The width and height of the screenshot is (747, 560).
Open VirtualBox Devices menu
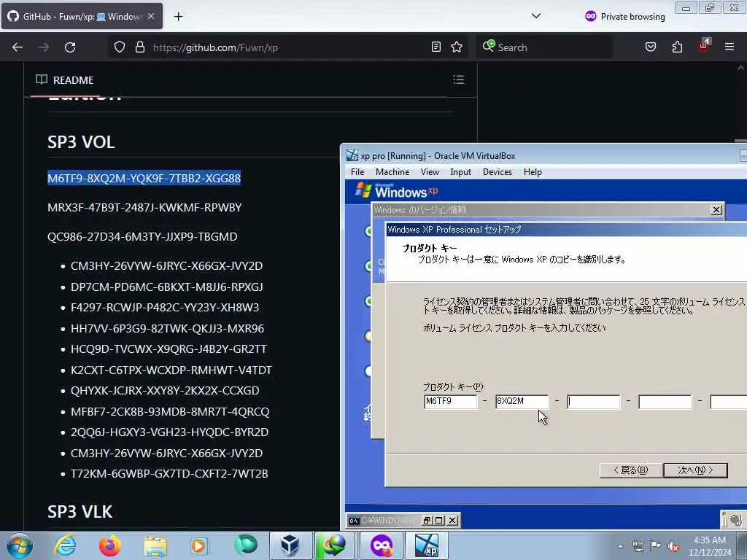498,172
